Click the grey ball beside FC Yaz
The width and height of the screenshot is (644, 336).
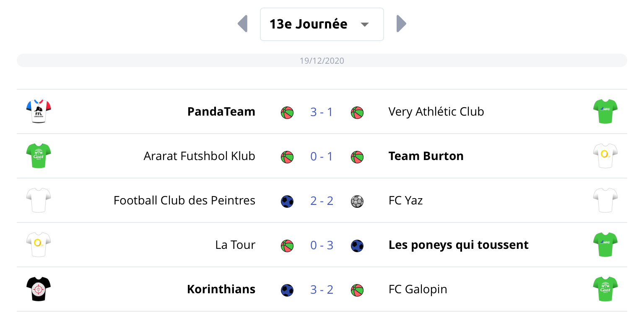tap(357, 202)
